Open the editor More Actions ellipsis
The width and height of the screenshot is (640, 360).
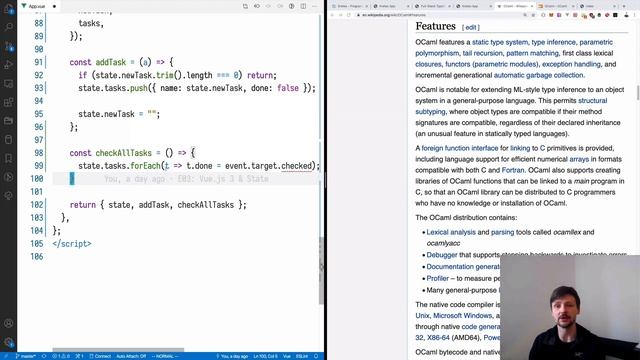click(x=315, y=6)
